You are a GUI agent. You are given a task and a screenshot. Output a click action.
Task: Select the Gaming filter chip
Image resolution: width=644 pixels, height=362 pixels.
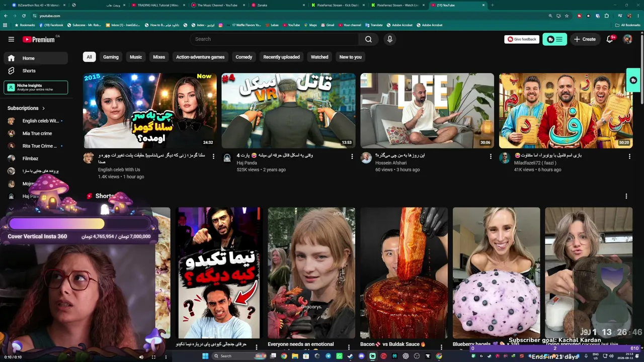point(111,57)
